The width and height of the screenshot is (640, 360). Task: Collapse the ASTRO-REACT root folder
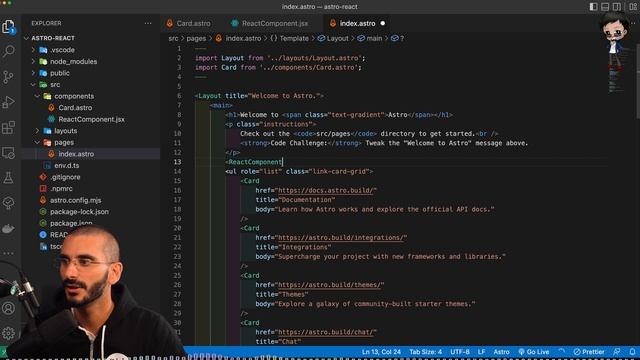point(53,38)
